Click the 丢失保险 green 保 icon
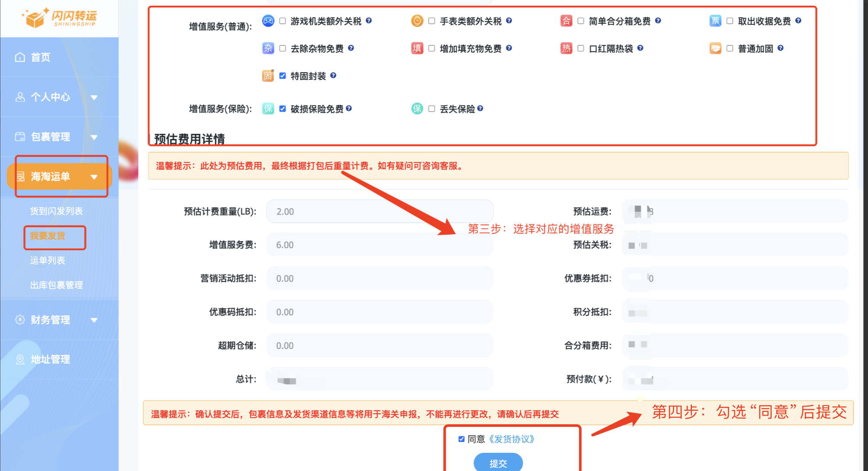868x471 pixels. 417,109
